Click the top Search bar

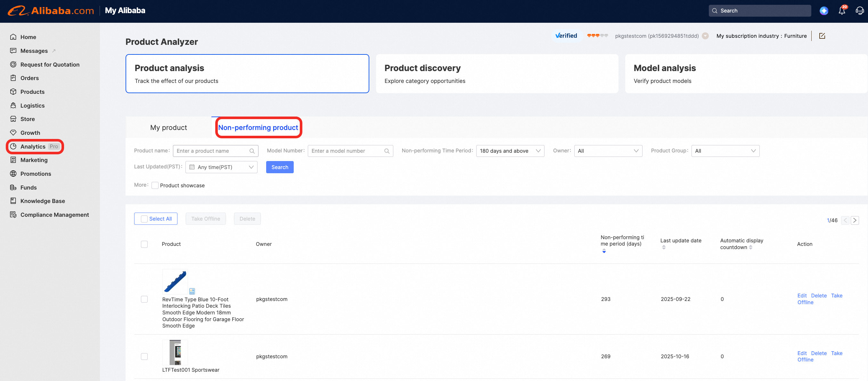tap(759, 11)
